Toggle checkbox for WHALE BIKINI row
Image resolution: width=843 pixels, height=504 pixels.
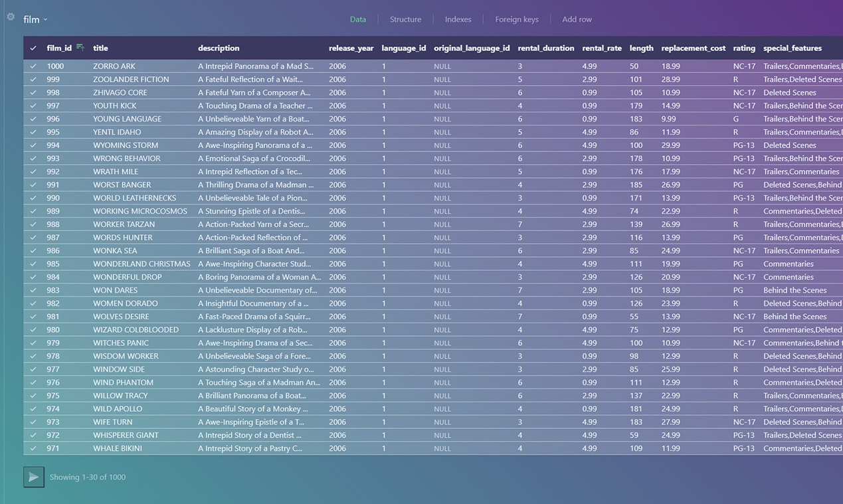tap(33, 448)
